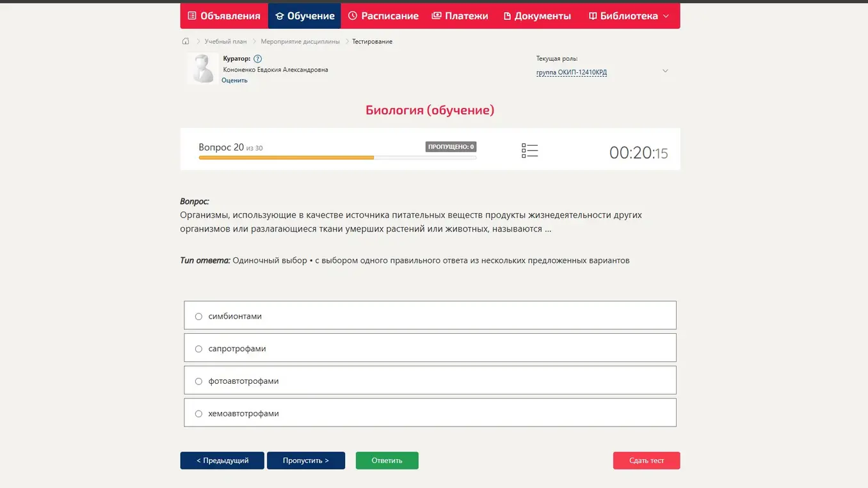Click the Вопрос 20 из 30 label
Viewport: 868px width, 488px height.
(x=230, y=148)
